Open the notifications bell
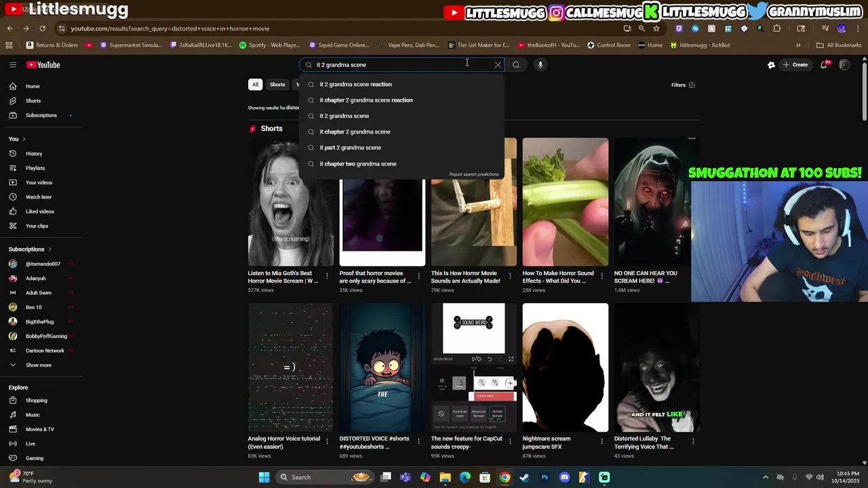Viewport: 868px width, 488px height. (824, 65)
